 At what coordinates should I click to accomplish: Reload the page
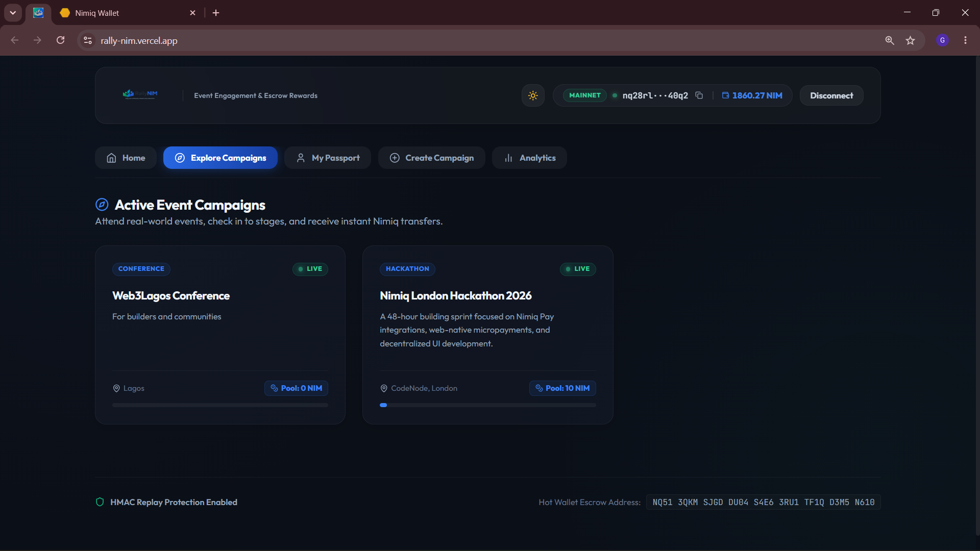[x=60, y=40]
